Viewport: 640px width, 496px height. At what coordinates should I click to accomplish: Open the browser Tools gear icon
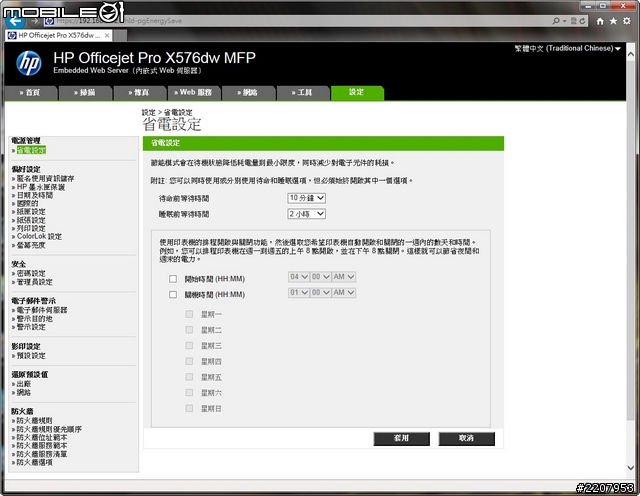pos(627,21)
